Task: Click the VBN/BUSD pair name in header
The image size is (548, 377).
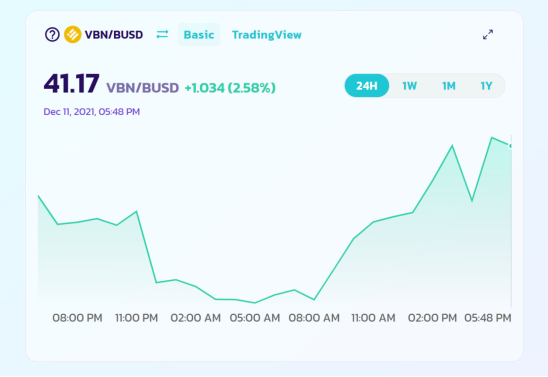Action: (114, 35)
